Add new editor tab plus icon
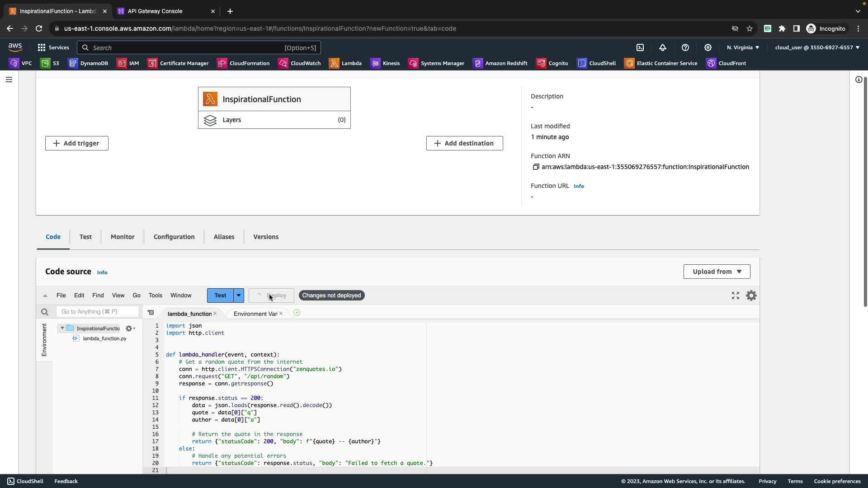The width and height of the screenshot is (868, 488). point(297,313)
